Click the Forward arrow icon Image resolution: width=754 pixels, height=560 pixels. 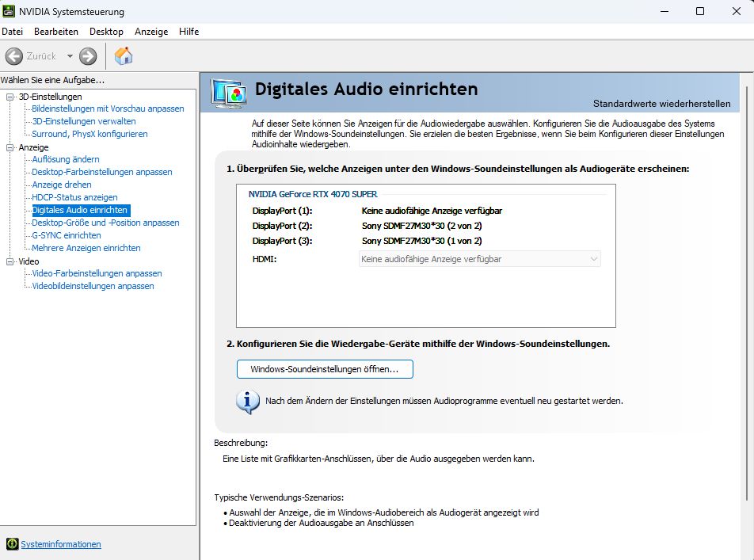tap(88, 56)
